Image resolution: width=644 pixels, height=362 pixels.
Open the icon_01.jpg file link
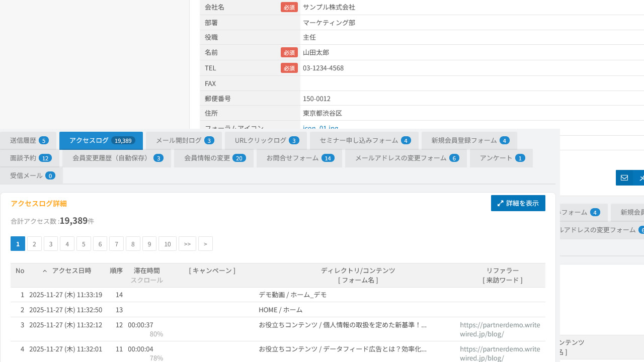320,128
